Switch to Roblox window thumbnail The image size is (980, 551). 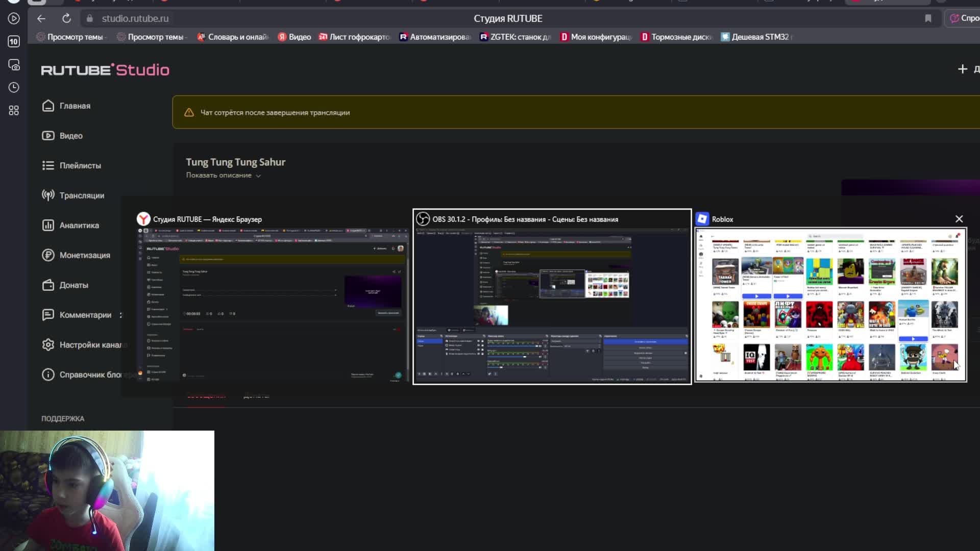[830, 305]
